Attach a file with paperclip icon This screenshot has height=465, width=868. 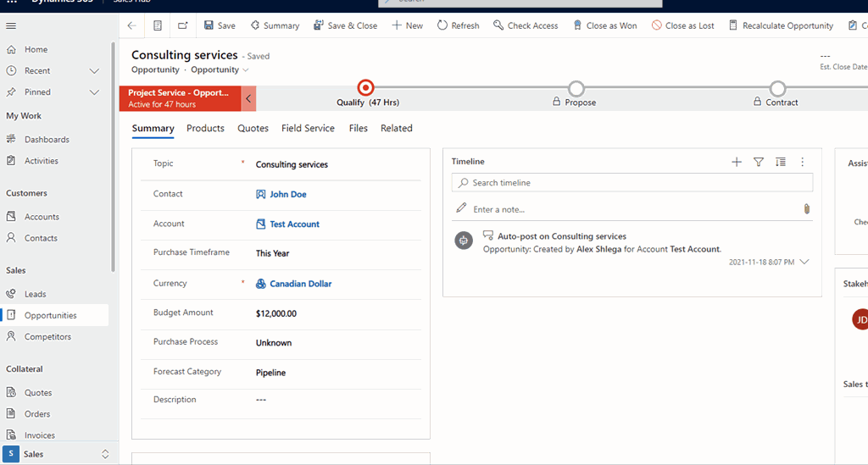[807, 209]
